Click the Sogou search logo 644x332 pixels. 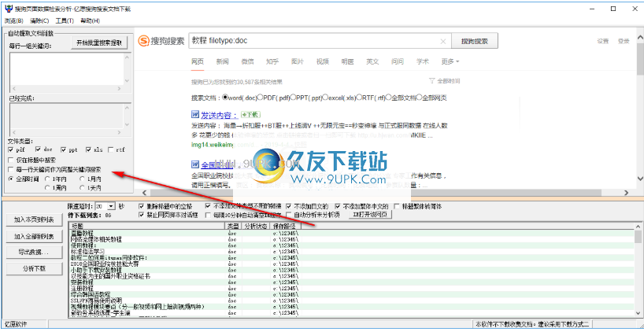point(161,41)
